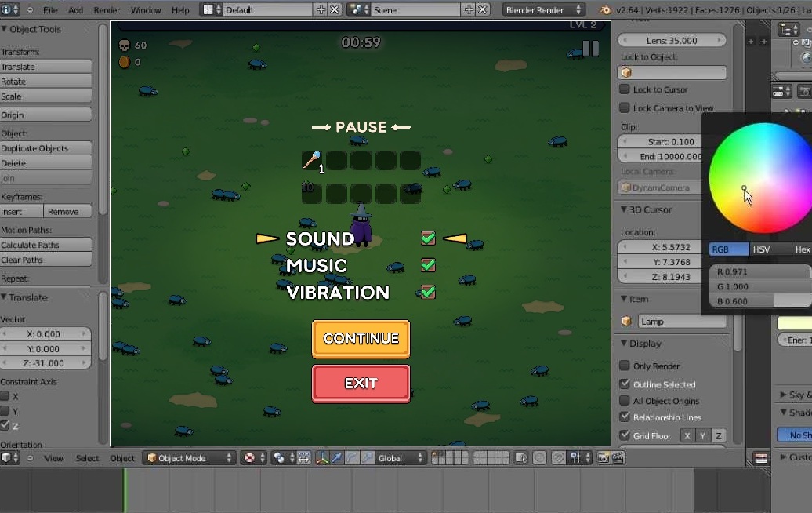
Task: Enable scale manipulator icon
Action: click(x=367, y=457)
